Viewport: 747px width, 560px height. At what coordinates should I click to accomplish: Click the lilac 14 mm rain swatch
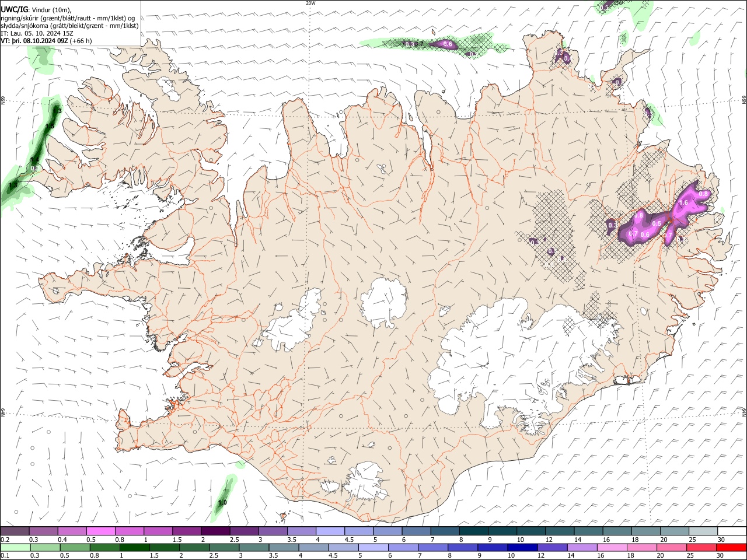[581, 547]
